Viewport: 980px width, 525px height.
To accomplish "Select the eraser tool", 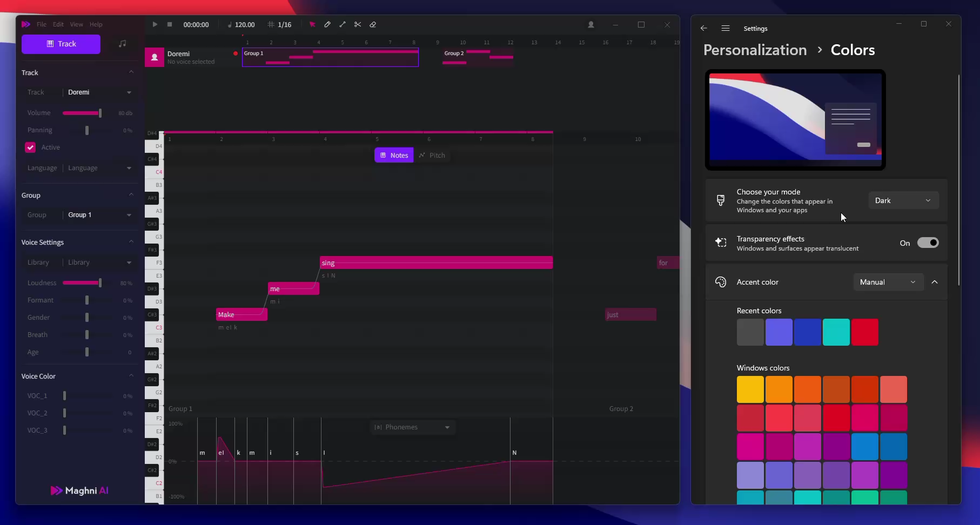I will pyautogui.click(x=373, y=24).
